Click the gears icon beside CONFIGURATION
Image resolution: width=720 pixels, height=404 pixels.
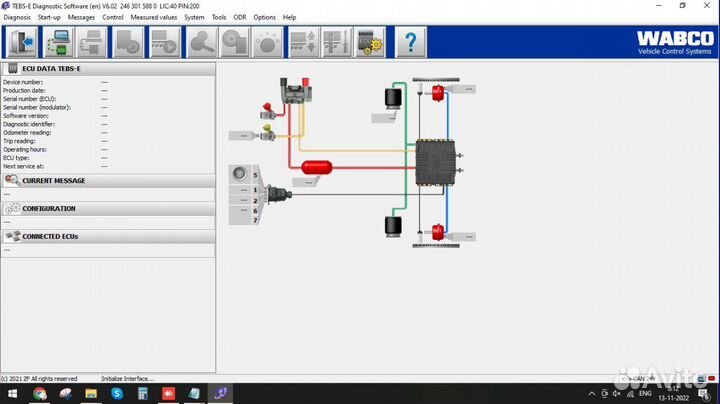(12, 208)
